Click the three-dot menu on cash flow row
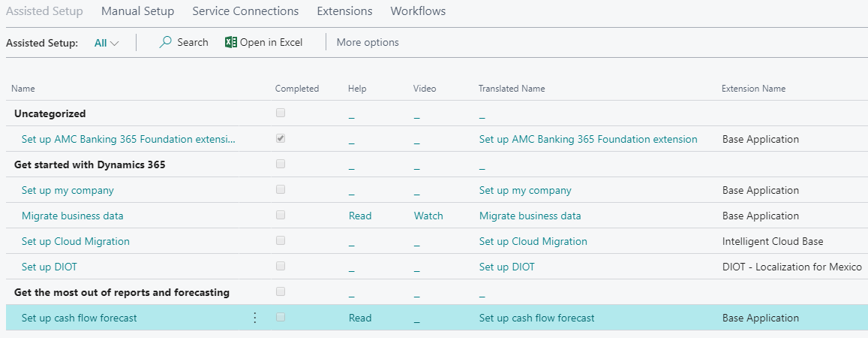Viewport: 868px width, 338px height. pos(254,318)
